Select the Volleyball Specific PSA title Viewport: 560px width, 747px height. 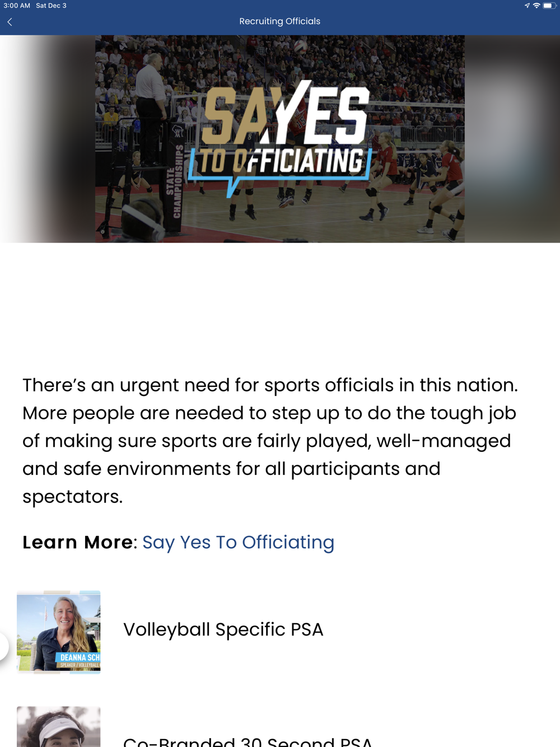[223, 629]
